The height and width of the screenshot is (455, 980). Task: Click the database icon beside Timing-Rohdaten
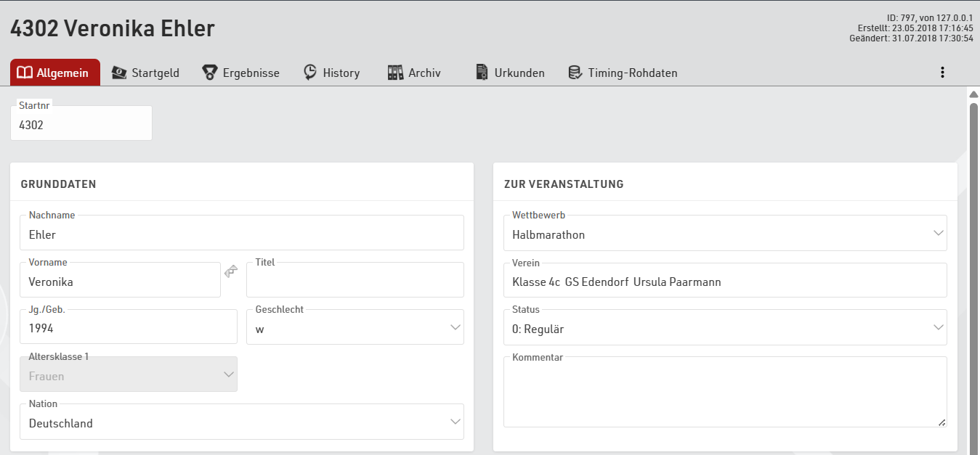point(575,73)
